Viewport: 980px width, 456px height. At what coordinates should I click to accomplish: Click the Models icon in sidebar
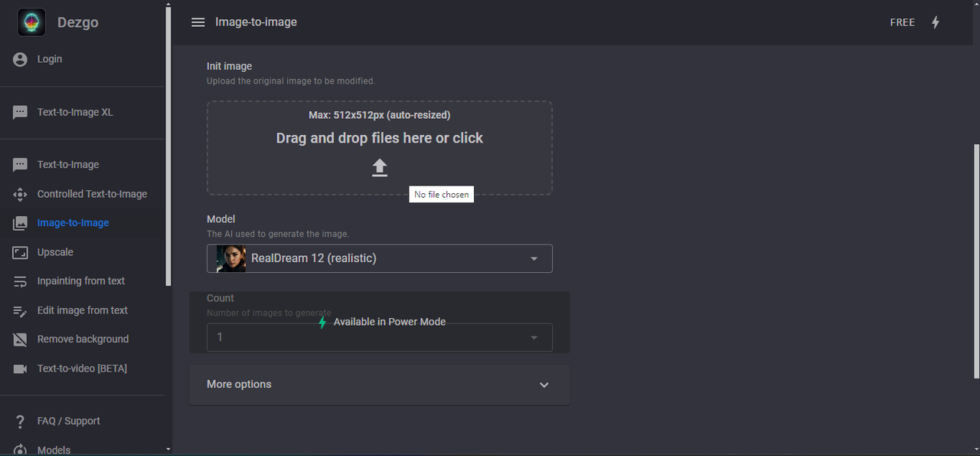[x=21, y=450]
